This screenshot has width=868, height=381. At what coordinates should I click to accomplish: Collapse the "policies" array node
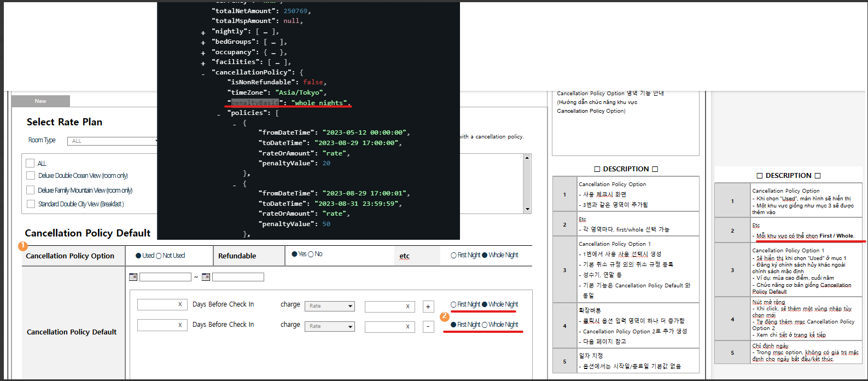click(x=219, y=114)
